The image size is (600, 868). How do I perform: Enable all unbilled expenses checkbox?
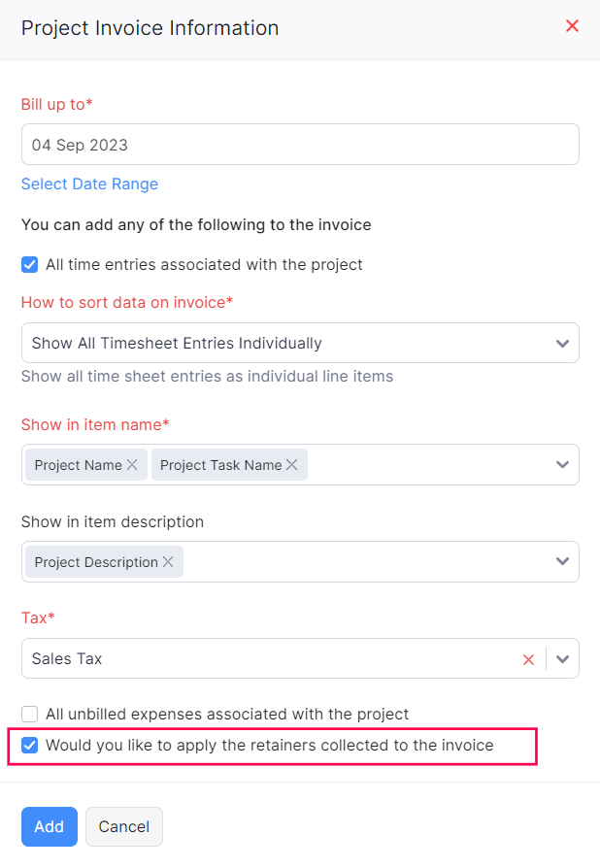coord(29,714)
